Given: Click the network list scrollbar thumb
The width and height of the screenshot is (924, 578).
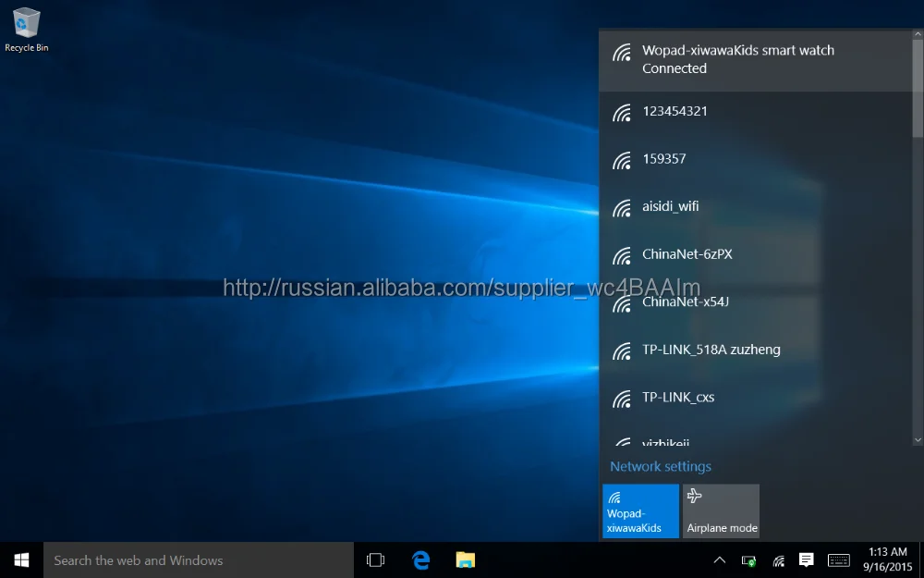Looking at the screenshot, I should pos(918,89).
